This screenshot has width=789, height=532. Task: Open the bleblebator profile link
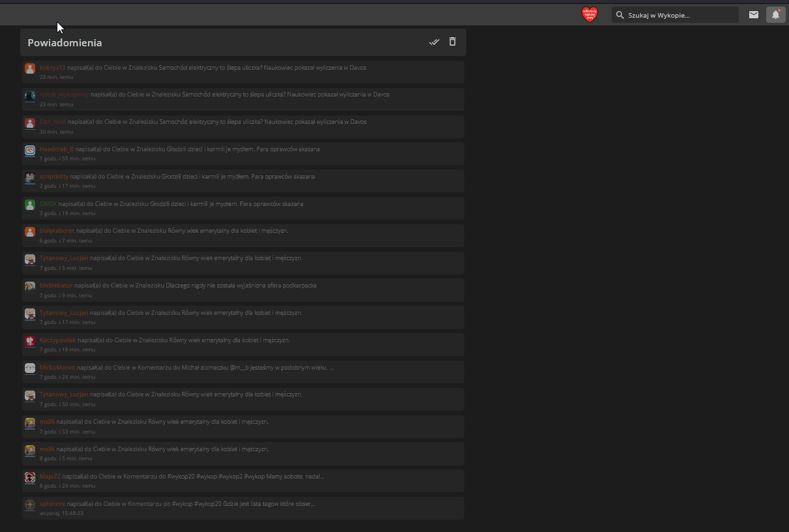56,286
